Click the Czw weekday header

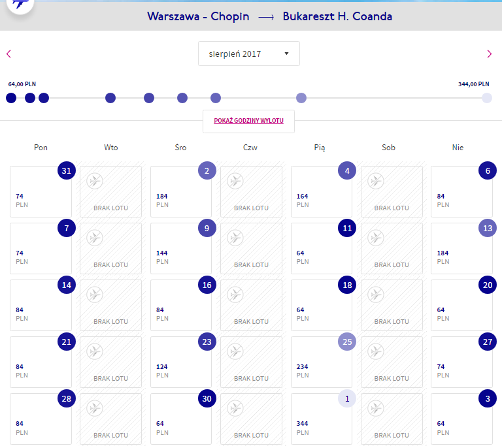point(250,148)
